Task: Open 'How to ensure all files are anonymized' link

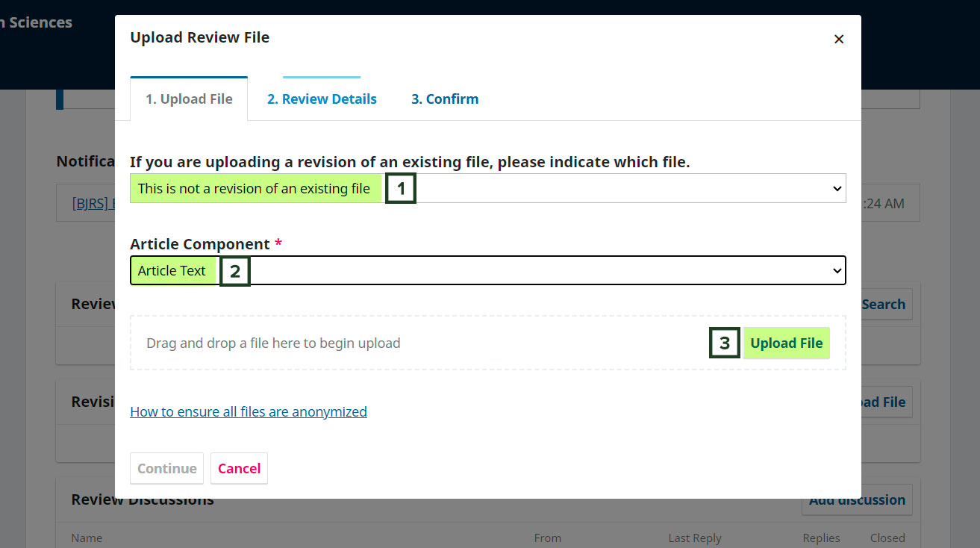Action: click(249, 411)
